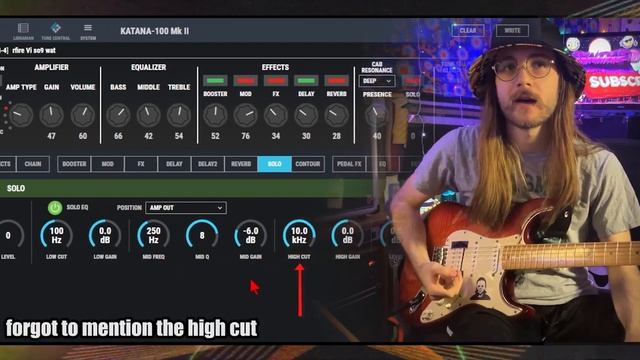Switch to the DELAY tab
Screen dimensions: 640x360
click(x=174, y=164)
